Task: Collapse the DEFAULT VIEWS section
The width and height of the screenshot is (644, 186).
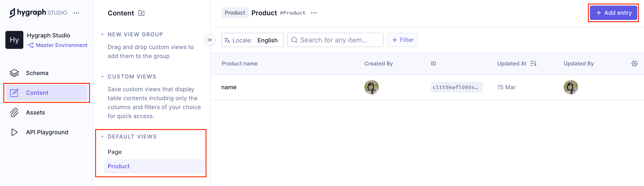Action: (102, 136)
